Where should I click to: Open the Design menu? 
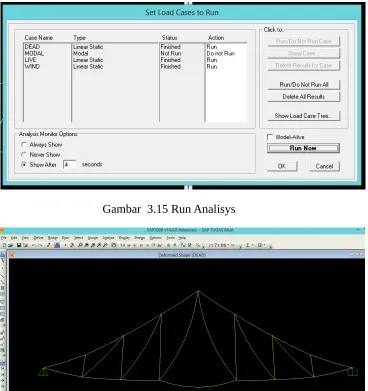(x=140, y=238)
